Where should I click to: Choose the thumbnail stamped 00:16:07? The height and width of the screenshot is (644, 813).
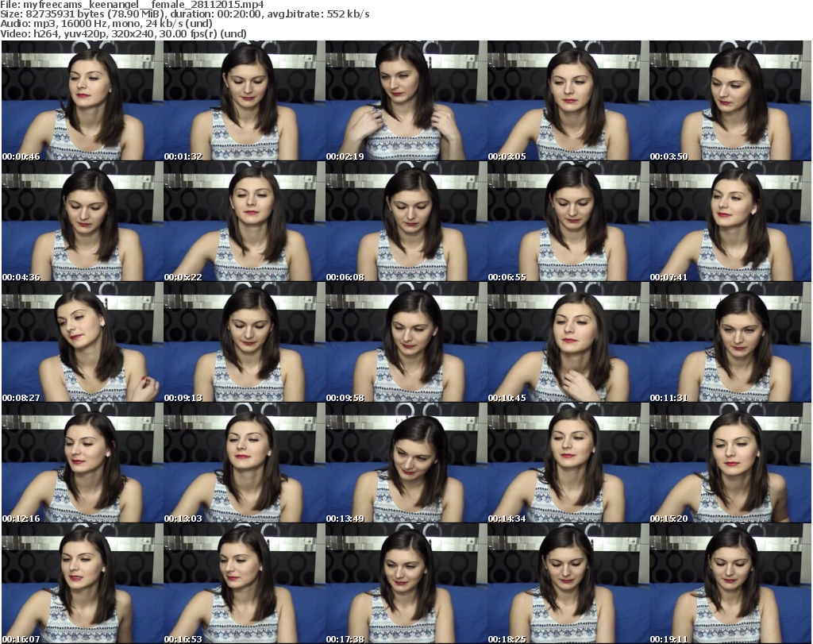(83, 584)
